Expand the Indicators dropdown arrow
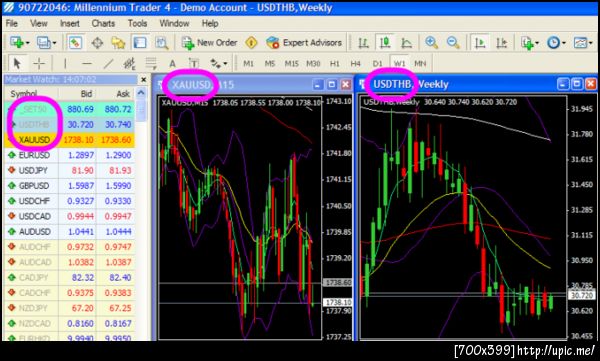 pos(538,43)
